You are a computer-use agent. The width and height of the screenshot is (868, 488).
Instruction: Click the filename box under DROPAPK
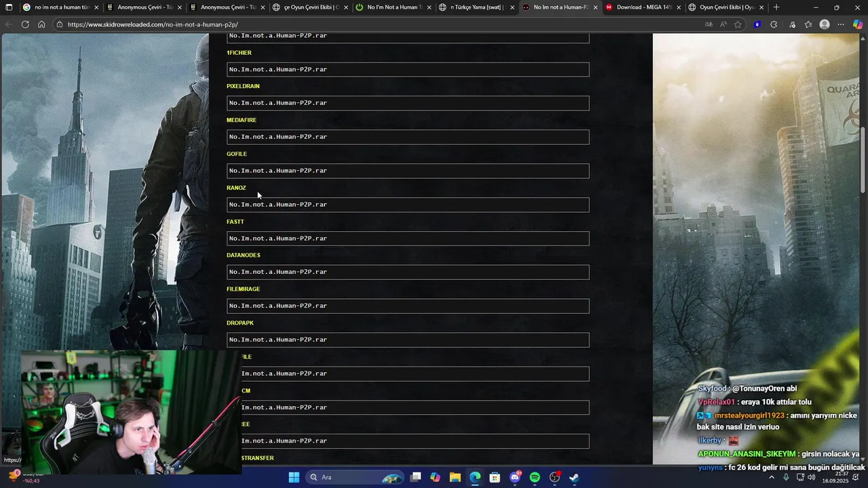(x=408, y=340)
